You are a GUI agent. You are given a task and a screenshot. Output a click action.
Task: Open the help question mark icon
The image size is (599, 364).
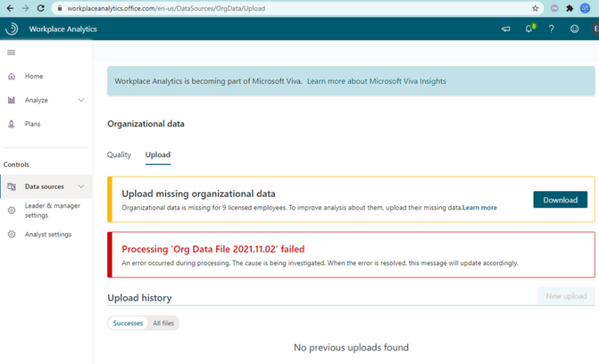click(552, 29)
